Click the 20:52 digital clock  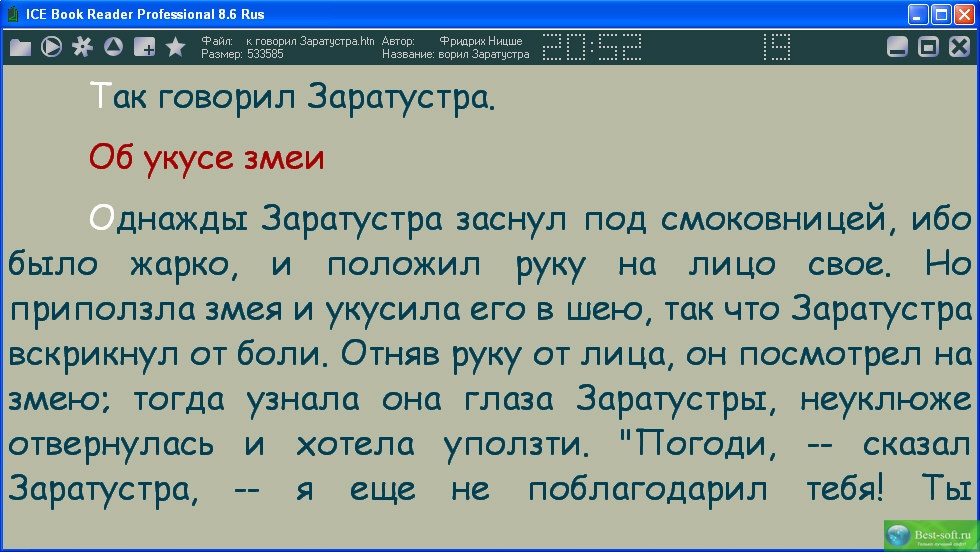591,47
